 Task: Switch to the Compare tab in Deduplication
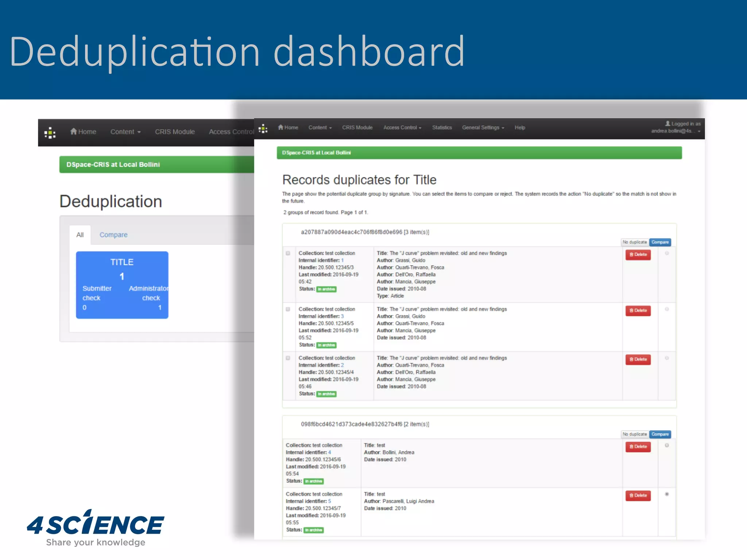[113, 235]
